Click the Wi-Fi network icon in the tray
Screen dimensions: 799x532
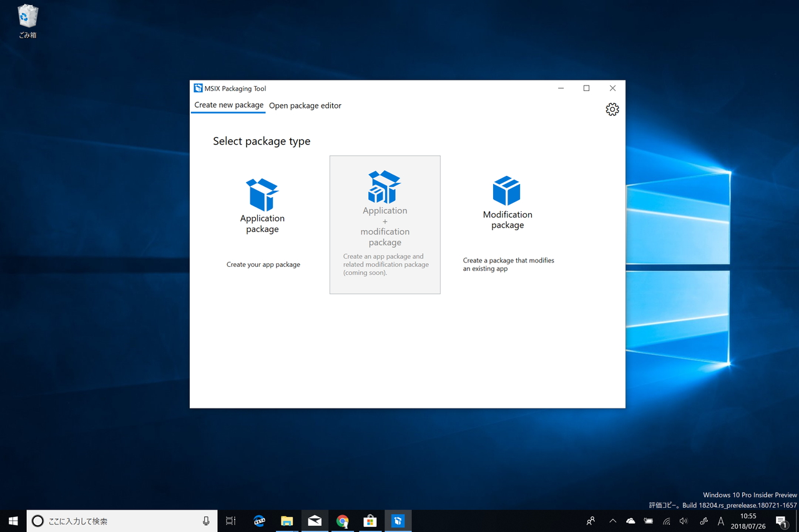pos(666,521)
